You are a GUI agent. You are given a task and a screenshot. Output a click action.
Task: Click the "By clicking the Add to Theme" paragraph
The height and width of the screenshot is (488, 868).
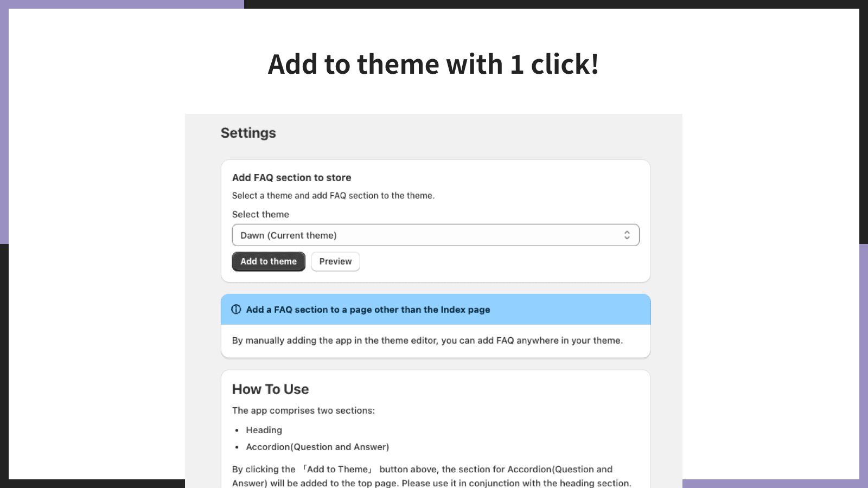[x=422, y=470]
